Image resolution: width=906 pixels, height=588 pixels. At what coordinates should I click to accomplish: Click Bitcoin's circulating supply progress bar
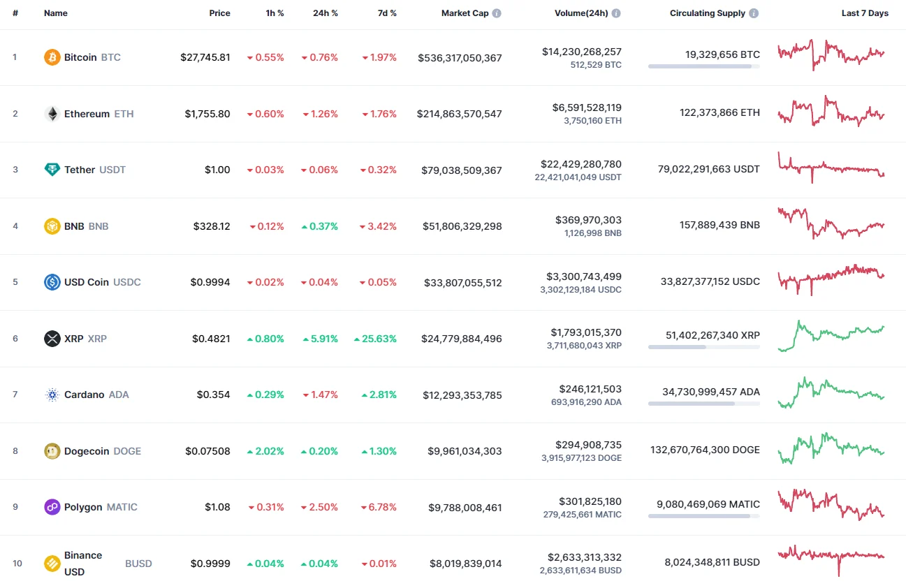click(703, 66)
